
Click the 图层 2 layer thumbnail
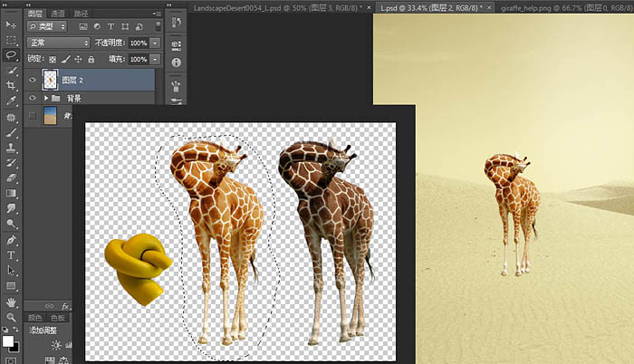pyautogui.click(x=51, y=80)
